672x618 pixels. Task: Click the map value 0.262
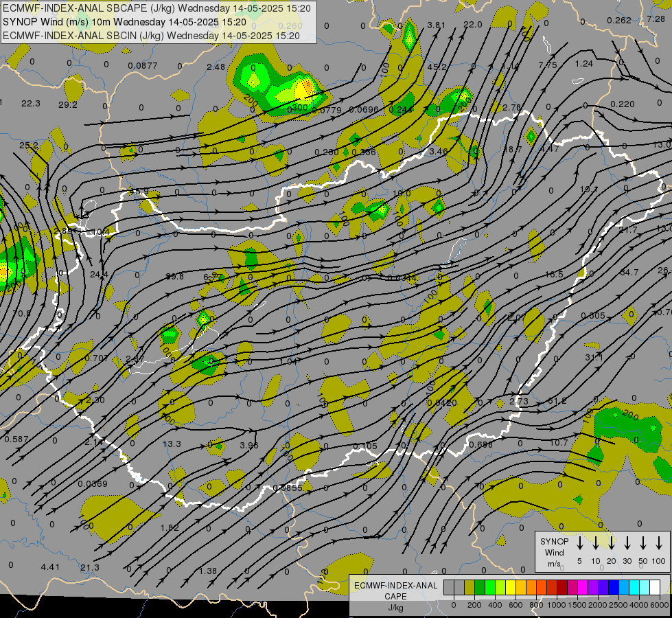[619, 20]
